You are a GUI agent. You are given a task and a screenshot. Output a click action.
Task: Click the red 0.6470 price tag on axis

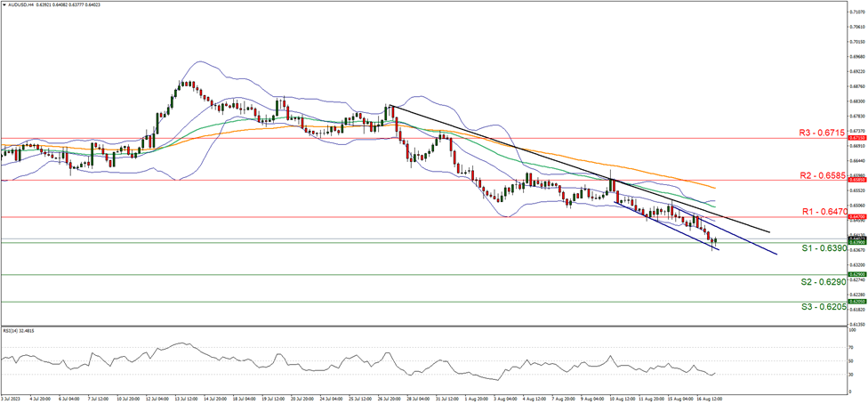[x=831, y=216]
